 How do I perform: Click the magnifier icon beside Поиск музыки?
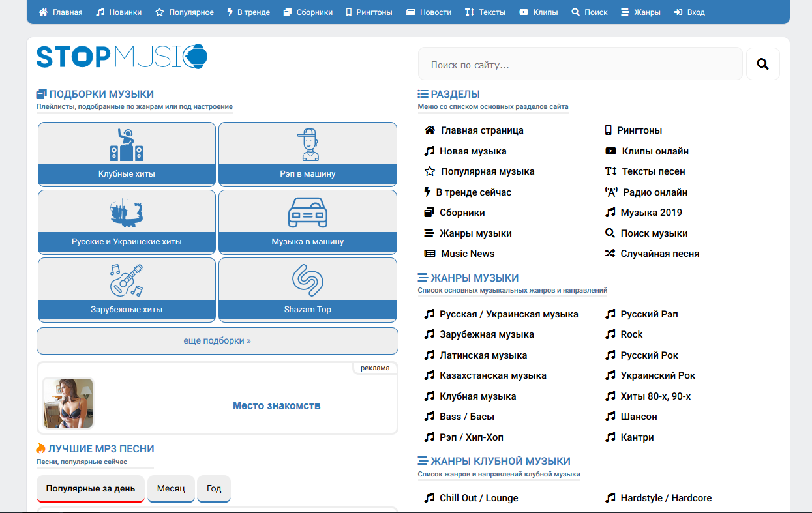tap(610, 233)
